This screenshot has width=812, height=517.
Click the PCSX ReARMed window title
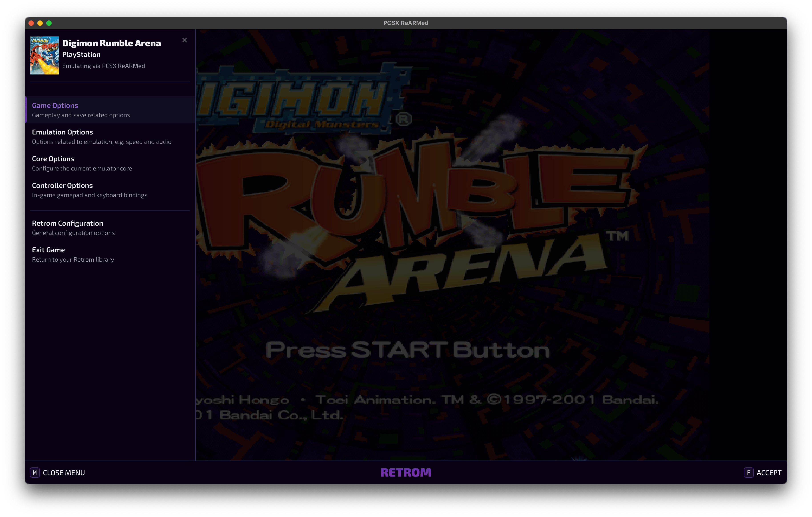406,23
